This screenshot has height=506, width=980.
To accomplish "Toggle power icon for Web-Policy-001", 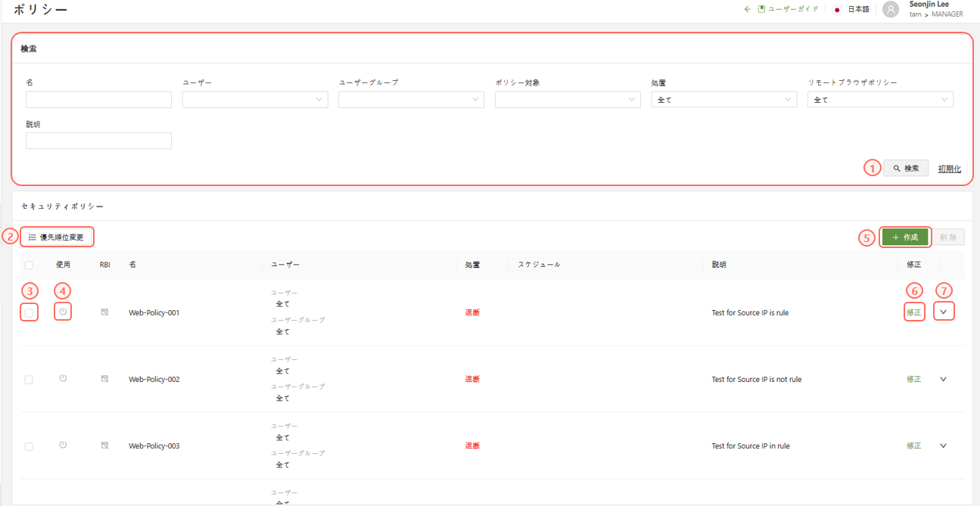I will tap(64, 312).
